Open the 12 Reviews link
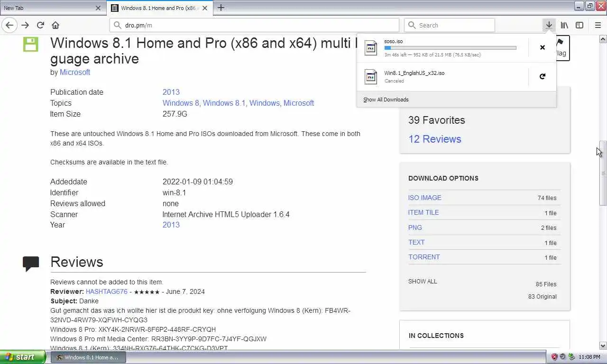Screen dimensions: 607x364 435,139
